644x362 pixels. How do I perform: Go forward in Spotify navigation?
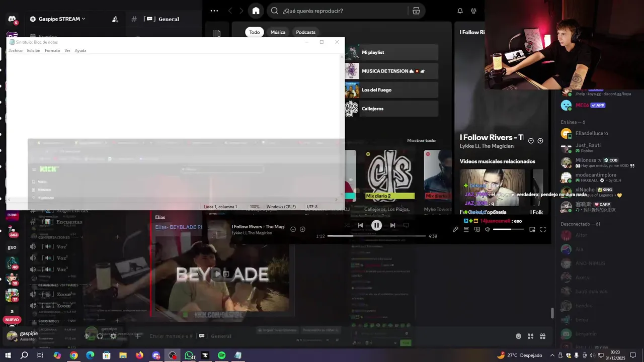coord(242,11)
